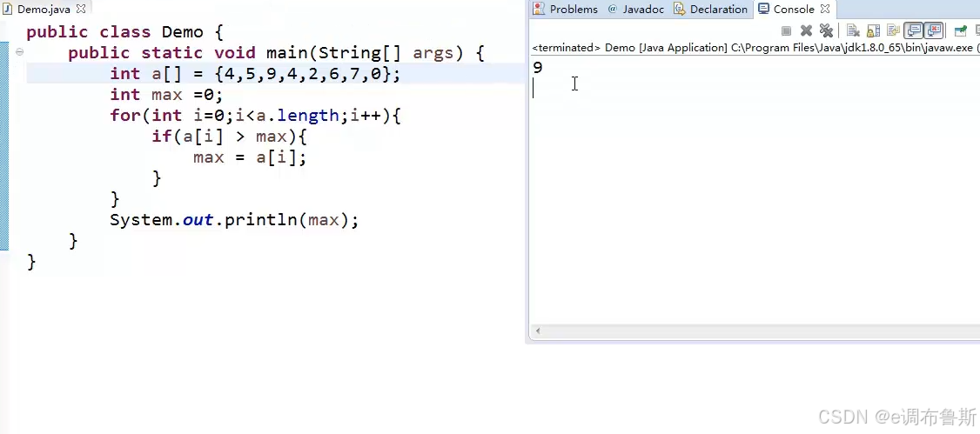
Task: Remove the launch with the single X icon
Action: point(806,30)
